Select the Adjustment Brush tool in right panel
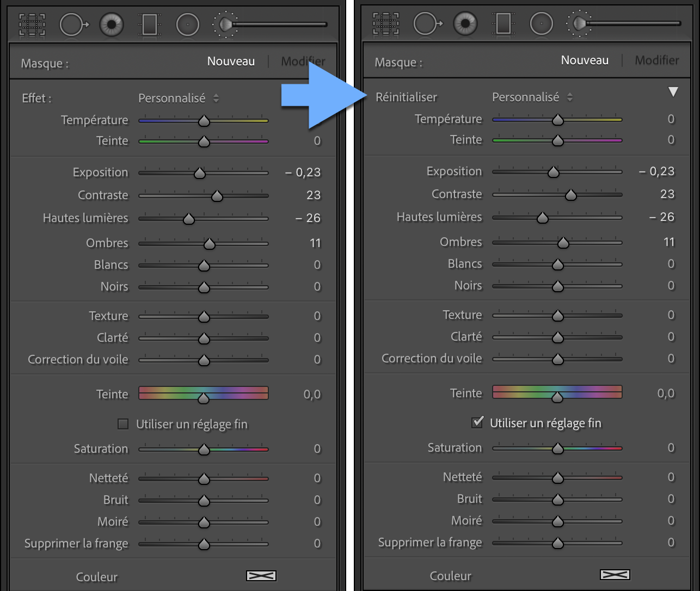The image size is (700, 591). pos(623,23)
